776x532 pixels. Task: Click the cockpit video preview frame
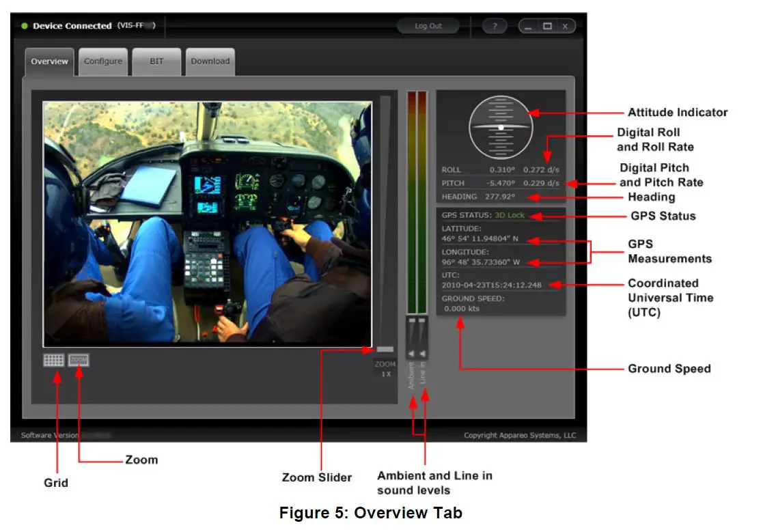[x=208, y=222]
